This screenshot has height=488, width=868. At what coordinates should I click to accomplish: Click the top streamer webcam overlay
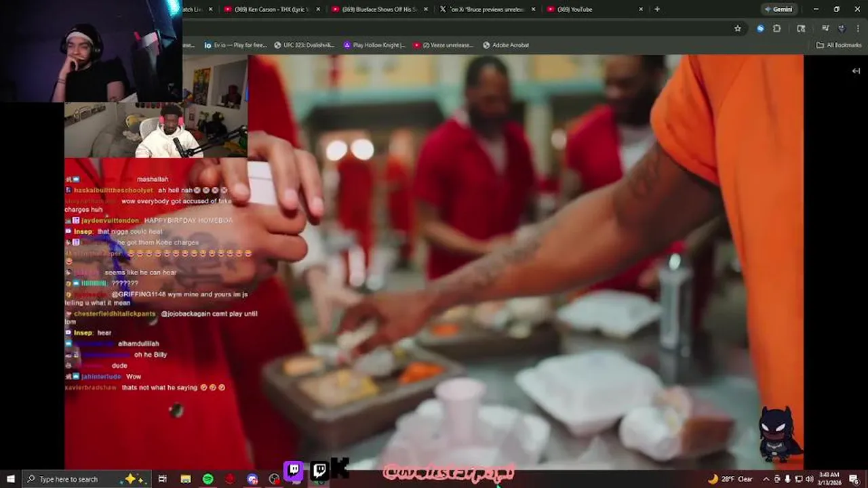pyautogui.click(x=91, y=51)
